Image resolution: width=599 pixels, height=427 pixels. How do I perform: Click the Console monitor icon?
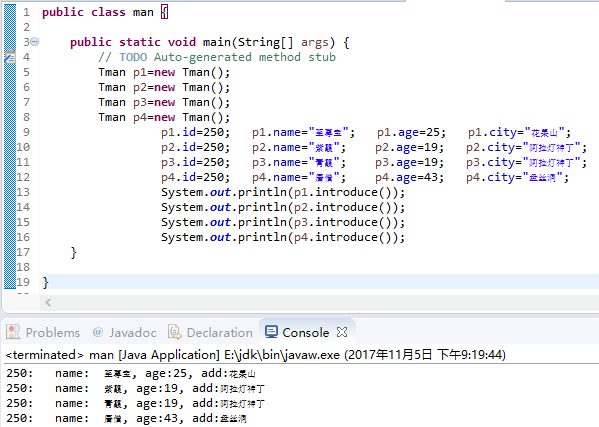click(x=271, y=332)
